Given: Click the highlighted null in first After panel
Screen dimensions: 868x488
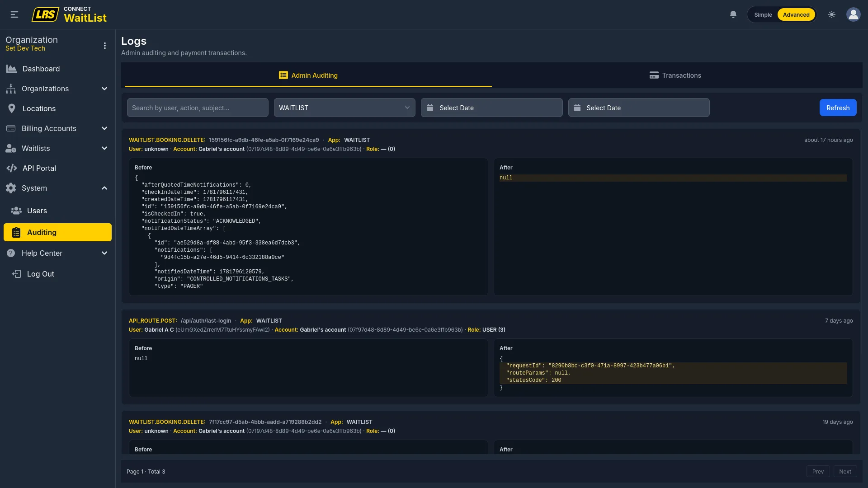Looking at the screenshot, I should click(x=506, y=178).
